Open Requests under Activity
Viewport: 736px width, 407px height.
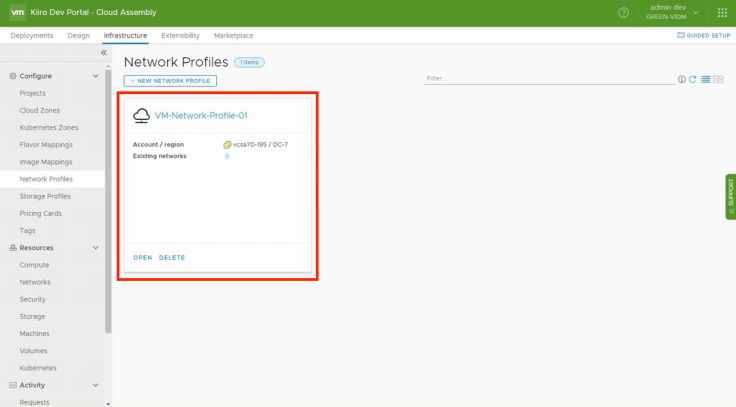[34, 402]
